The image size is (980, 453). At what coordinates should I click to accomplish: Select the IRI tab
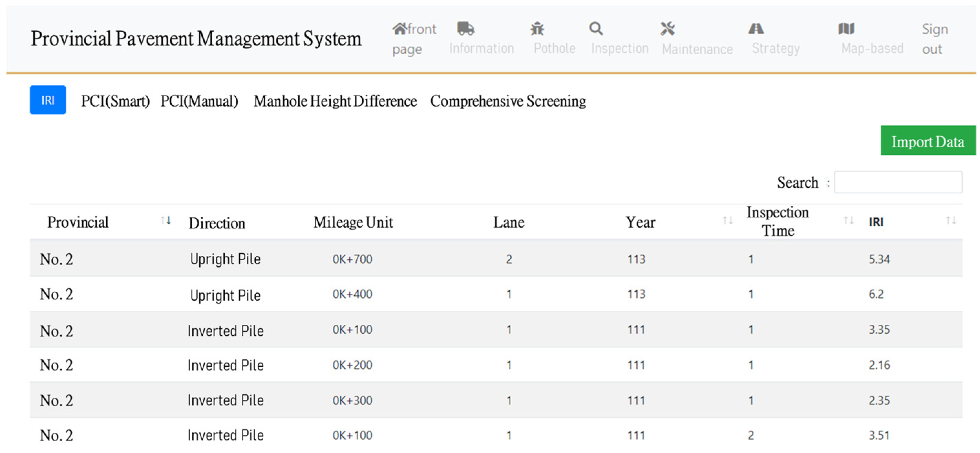(x=48, y=100)
